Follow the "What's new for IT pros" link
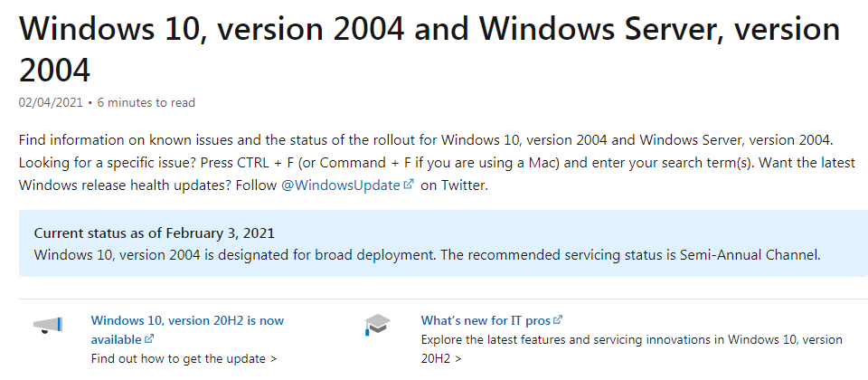The height and width of the screenshot is (380, 868). tap(486, 320)
